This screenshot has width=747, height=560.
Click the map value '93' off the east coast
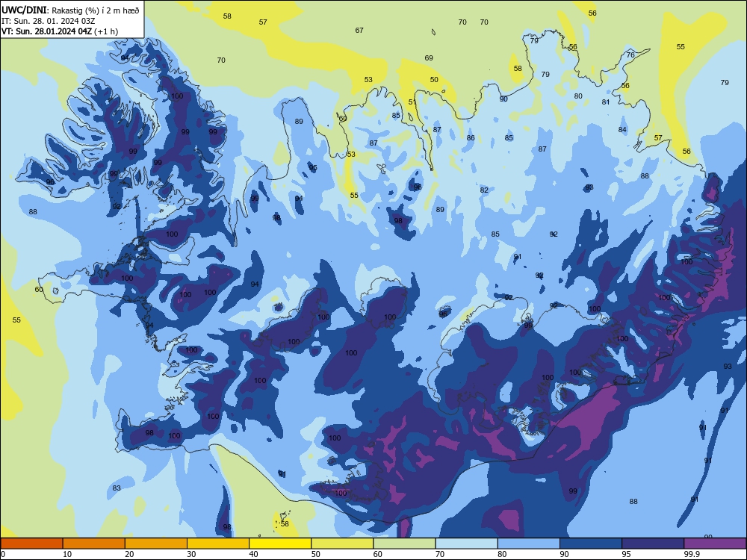click(x=728, y=366)
